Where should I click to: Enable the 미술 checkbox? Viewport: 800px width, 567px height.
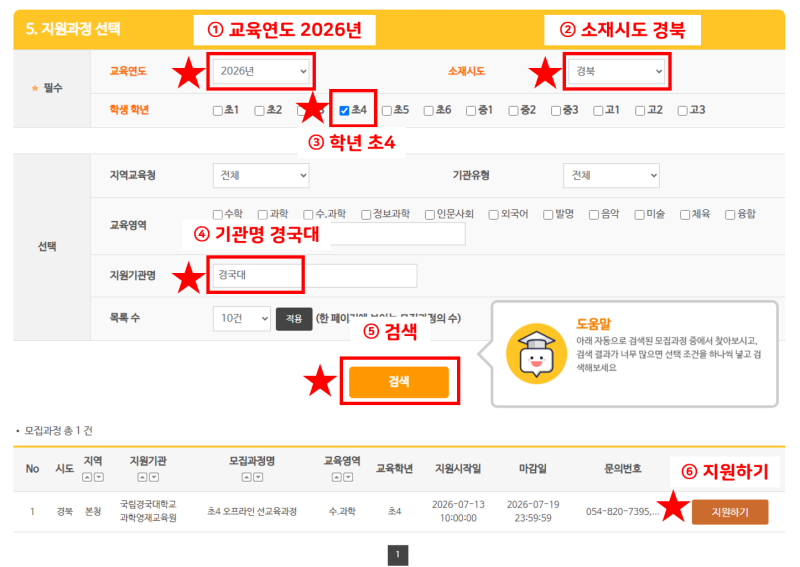[640, 214]
